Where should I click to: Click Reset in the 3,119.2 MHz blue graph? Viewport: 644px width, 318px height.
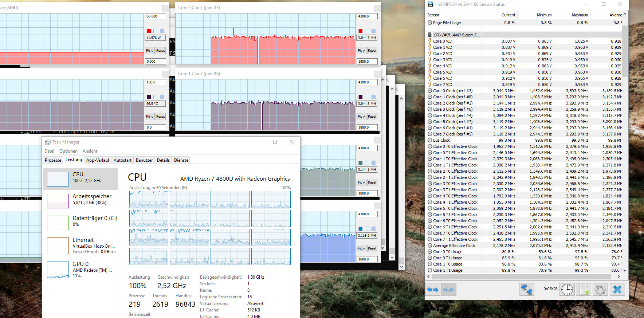pyautogui.click(x=372, y=248)
